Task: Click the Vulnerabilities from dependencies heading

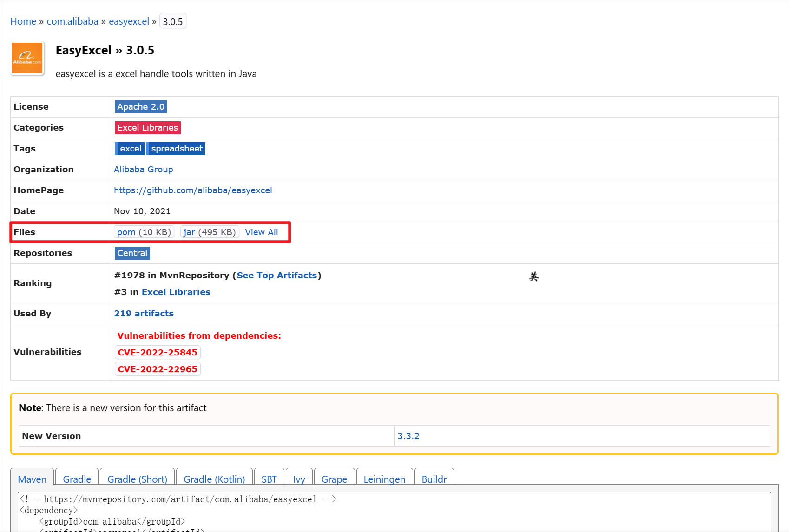Action: [x=199, y=336]
